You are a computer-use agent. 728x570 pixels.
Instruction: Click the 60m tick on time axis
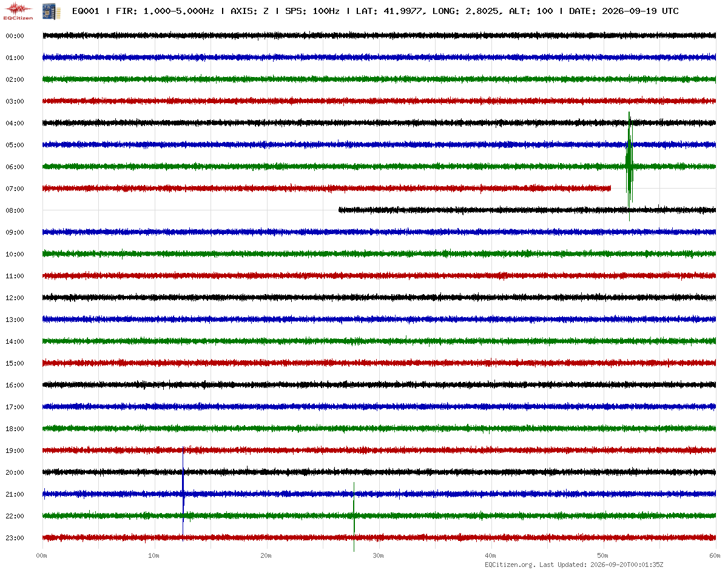point(715,555)
